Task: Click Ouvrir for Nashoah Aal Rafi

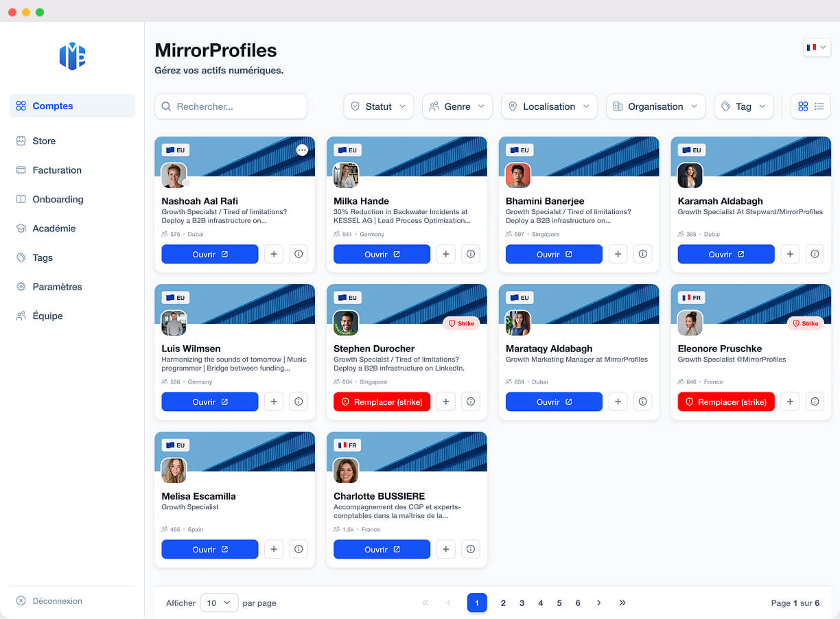Action: (210, 254)
